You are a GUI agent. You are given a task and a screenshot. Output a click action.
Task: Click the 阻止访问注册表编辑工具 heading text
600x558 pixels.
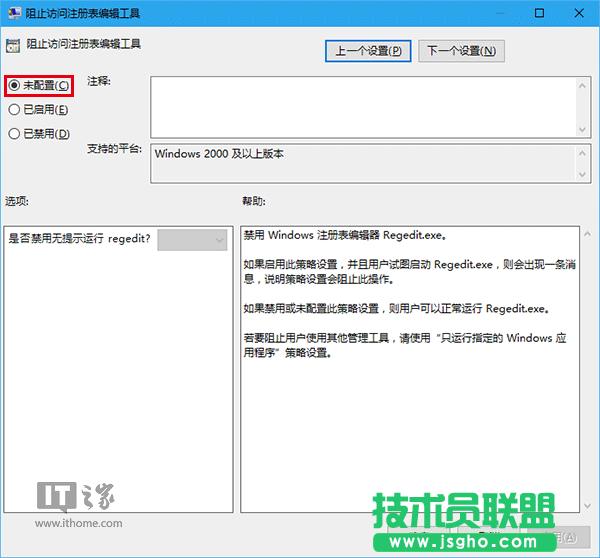pos(82,46)
